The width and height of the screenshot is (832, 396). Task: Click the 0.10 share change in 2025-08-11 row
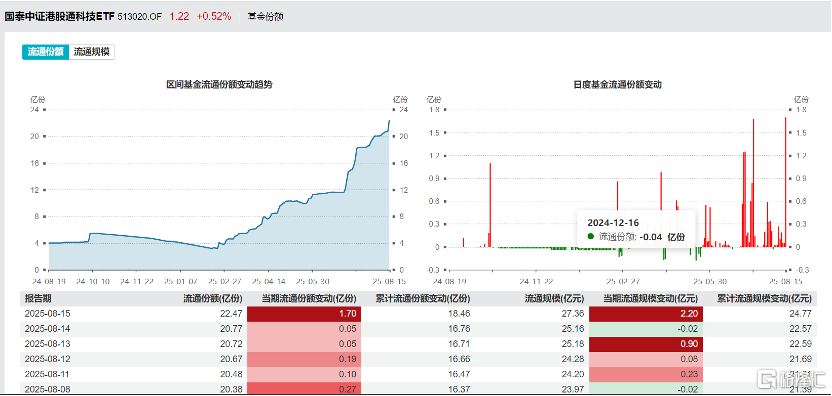coord(304,374)
